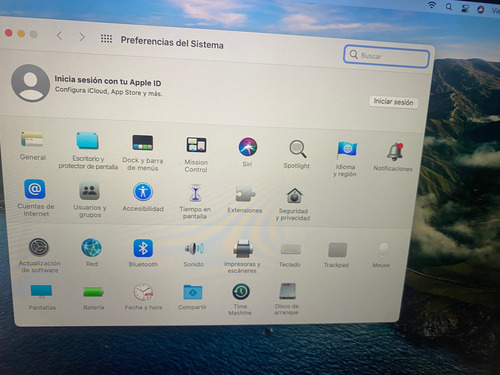This screenshot has width=500, height=375.
Task: Show all preferences grid button
Action: pyautogui.click(x=106, y=39)
